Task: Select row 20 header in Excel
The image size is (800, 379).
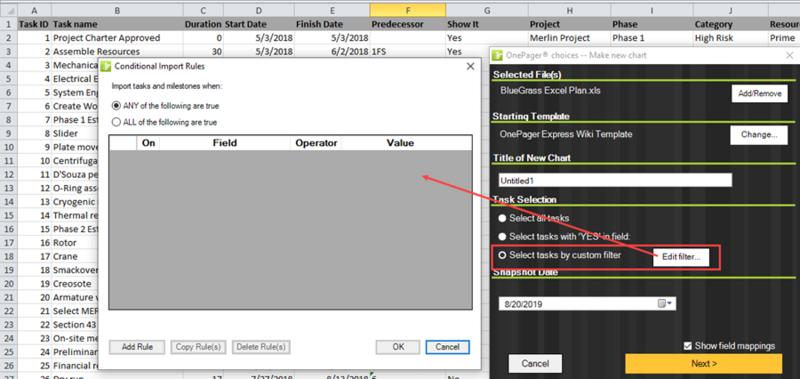Action: [9, 284]
